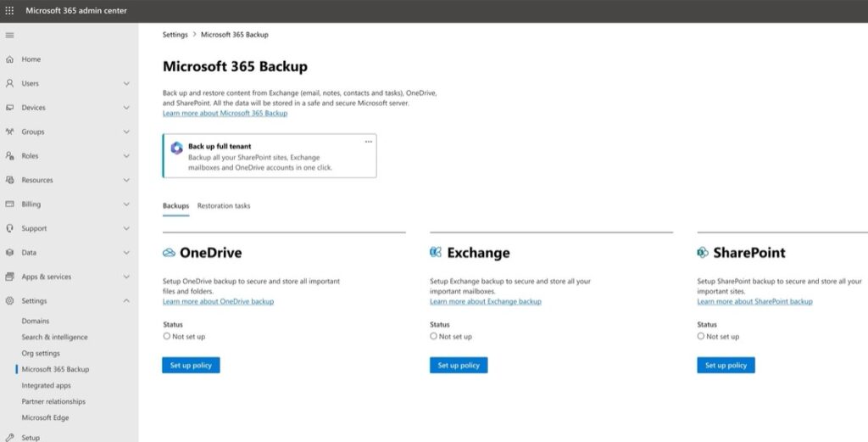Click the Apps & services icon
This screenshot has width=868, height=442.
point(9,277)
